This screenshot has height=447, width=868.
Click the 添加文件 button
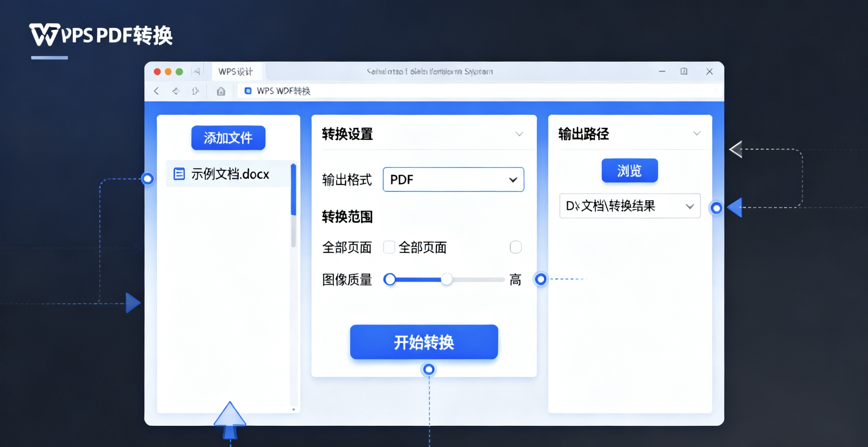[228, 137]
